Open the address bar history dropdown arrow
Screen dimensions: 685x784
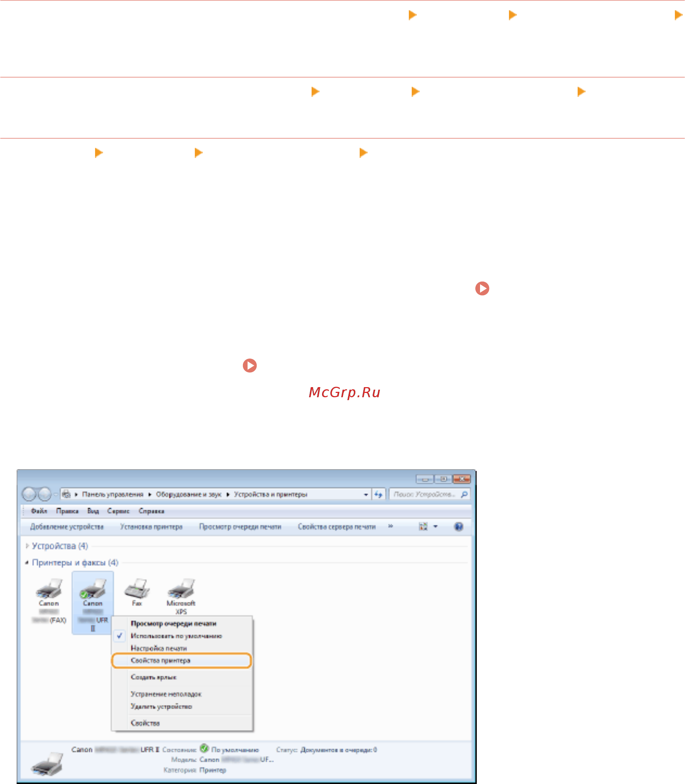point(366,494)
